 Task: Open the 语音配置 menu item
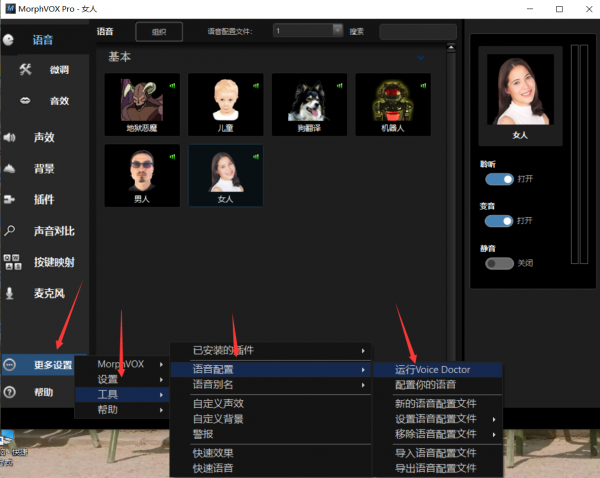coord(271,369)
